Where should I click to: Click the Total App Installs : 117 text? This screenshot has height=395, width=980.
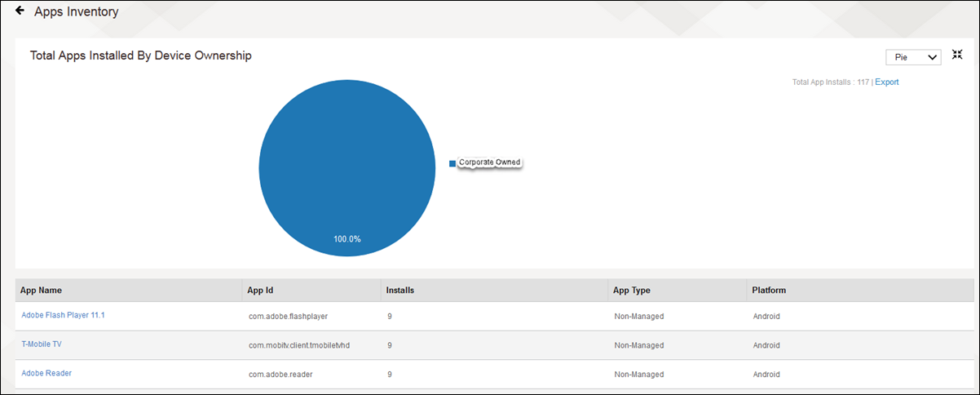[831, 82]
